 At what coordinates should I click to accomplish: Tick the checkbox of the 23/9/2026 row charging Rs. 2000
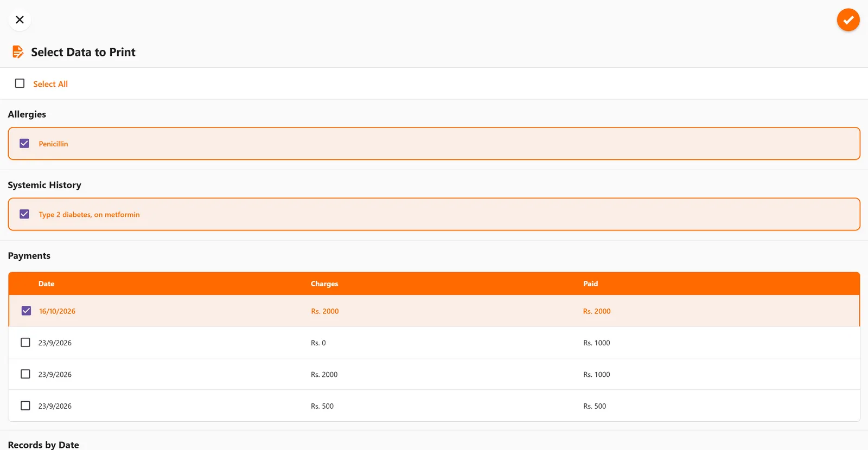[25, 374]
